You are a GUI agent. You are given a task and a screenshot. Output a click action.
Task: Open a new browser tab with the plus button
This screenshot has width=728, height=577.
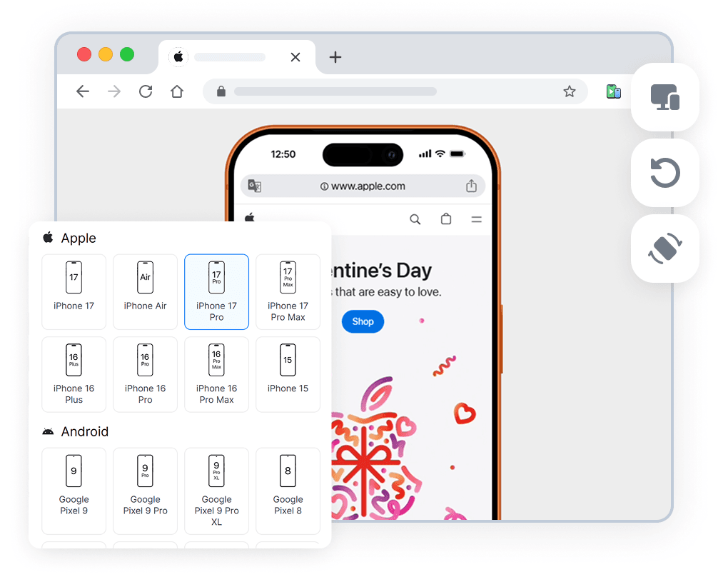tap(335, 57)
